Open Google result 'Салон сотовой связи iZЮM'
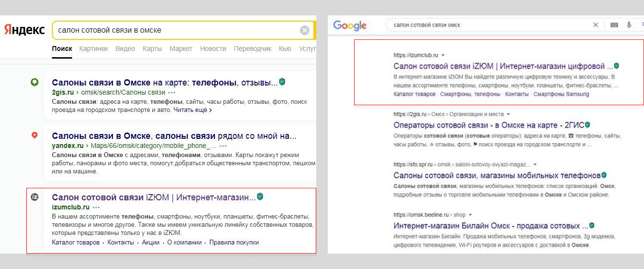 tap(503, 66)
